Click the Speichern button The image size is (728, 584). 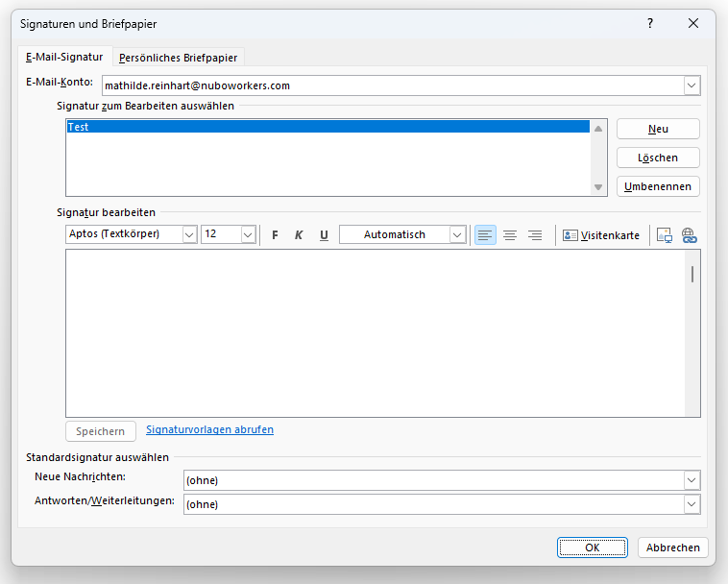point(101,431)
